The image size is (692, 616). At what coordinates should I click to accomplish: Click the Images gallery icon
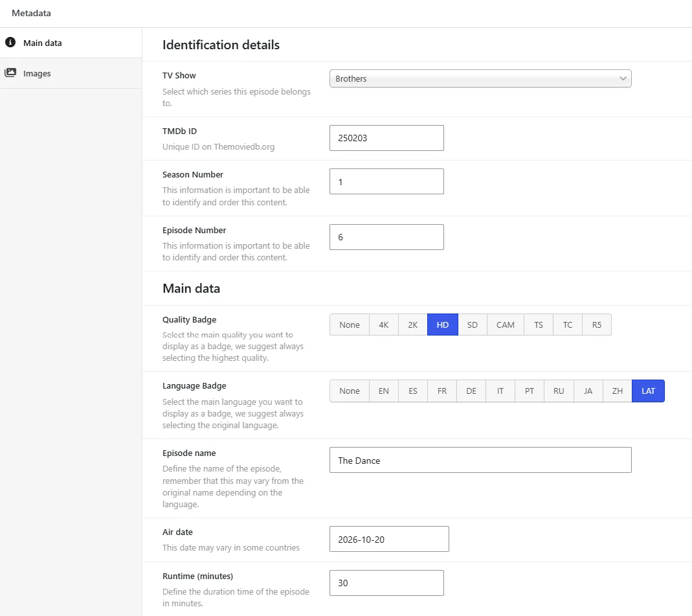[x=10, y=73]
